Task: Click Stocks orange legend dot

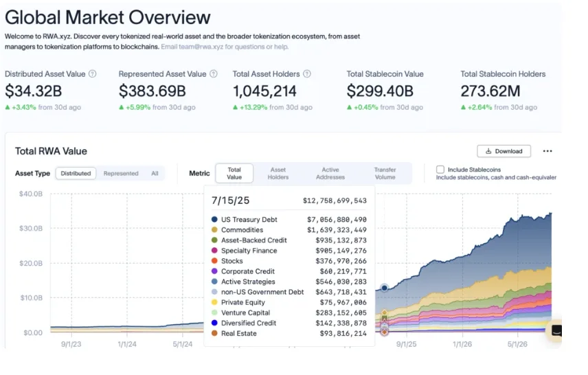Action: tap(214, 260)
